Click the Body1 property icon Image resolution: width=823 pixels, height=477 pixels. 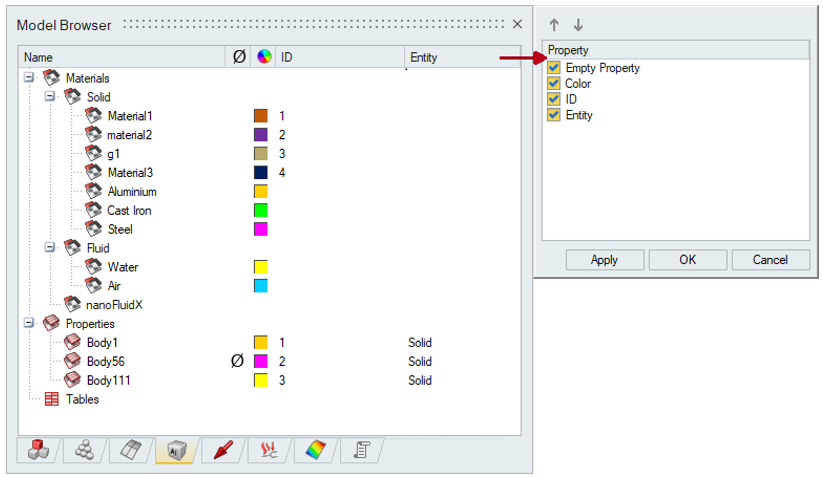[72, 342]
